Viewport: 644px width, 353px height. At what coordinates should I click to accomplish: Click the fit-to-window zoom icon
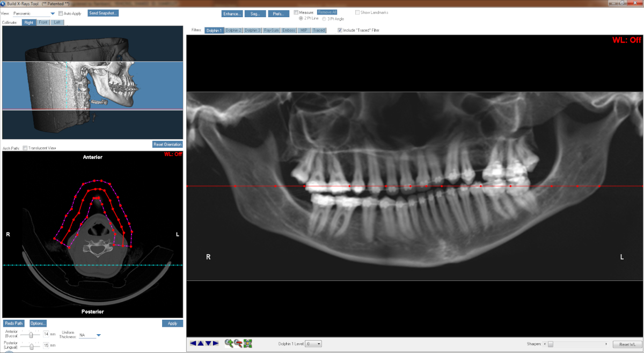click(x=247, y=343)
